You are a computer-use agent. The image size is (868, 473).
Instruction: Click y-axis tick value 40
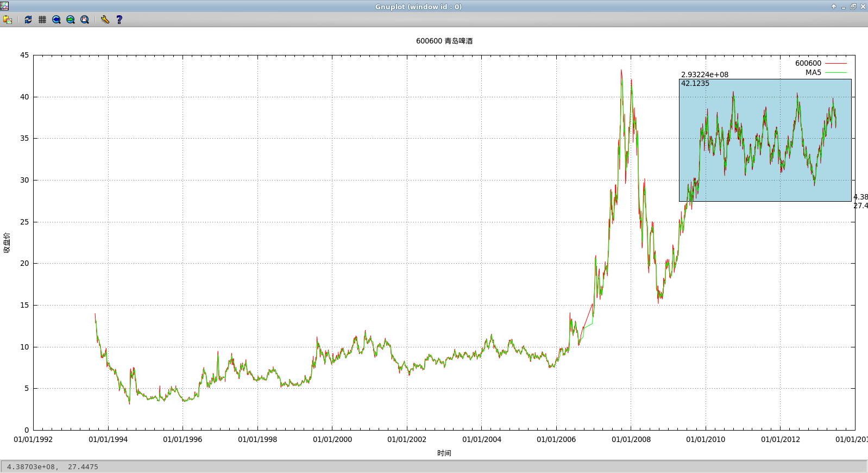24,97
